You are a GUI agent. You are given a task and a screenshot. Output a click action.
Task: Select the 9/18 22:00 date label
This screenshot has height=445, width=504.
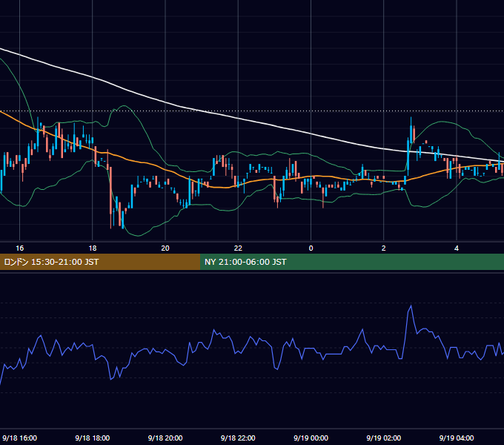[238, 438]
